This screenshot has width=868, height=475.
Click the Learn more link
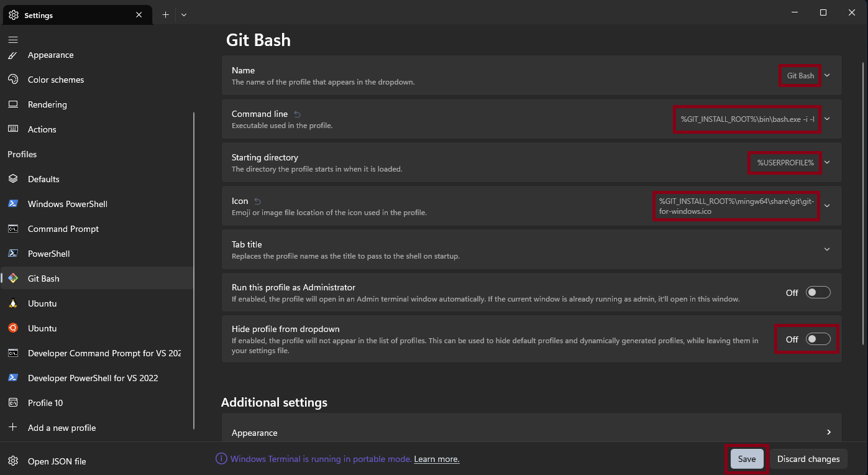(436, 458)
